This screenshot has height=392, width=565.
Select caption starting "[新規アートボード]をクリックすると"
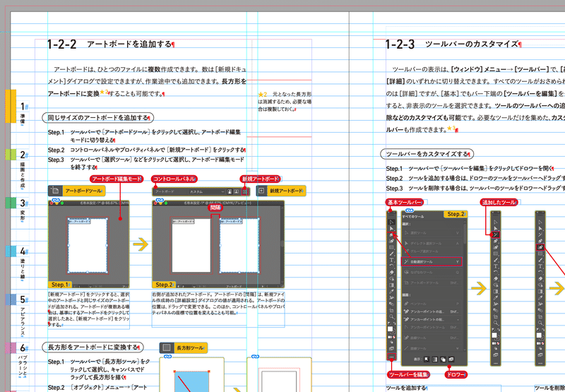89,309
